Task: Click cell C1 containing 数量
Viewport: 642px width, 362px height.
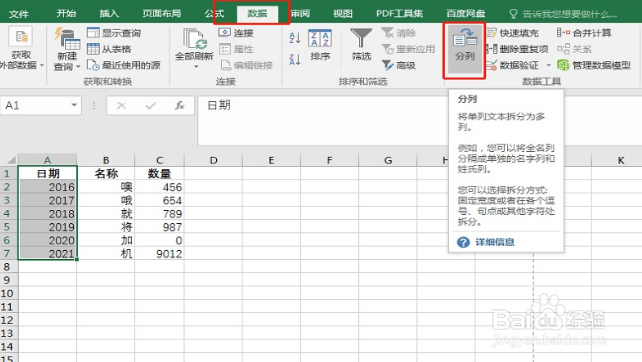Action: click(159, 174)
